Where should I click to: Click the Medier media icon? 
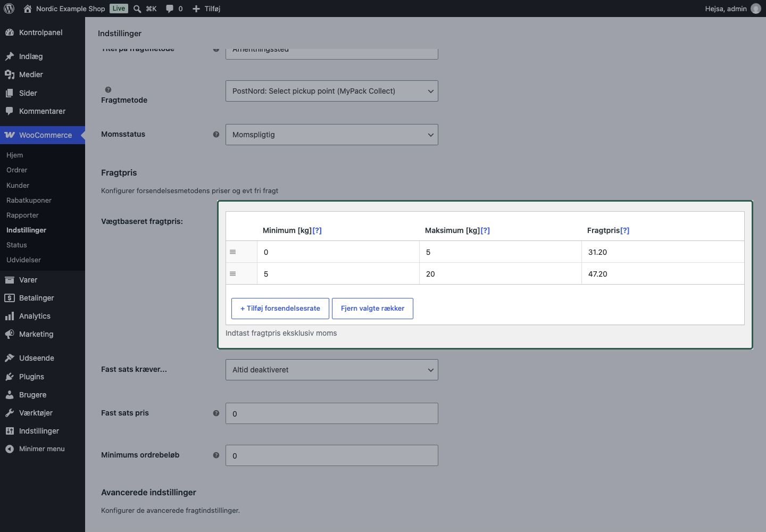pos(10,74)
